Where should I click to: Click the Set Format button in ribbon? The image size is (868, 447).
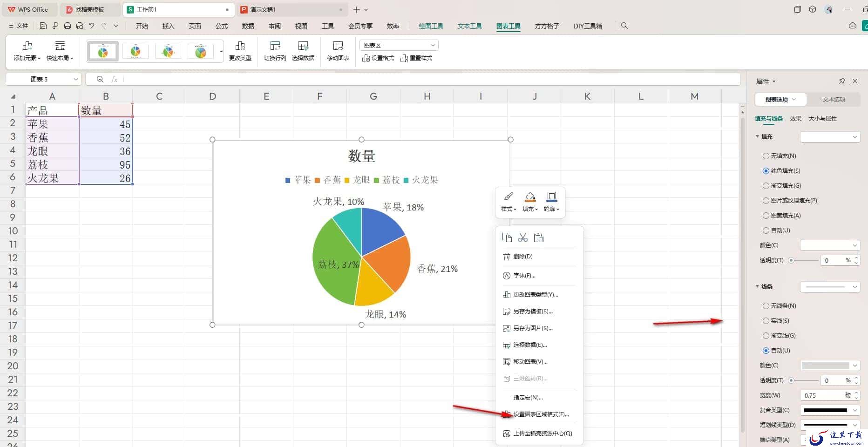click(378, 58)
